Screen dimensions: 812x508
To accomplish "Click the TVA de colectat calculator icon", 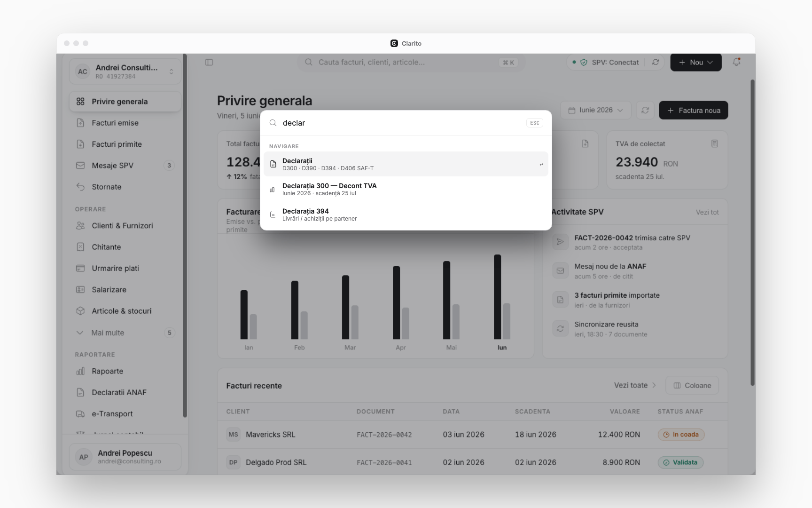I will pos(714,143).
